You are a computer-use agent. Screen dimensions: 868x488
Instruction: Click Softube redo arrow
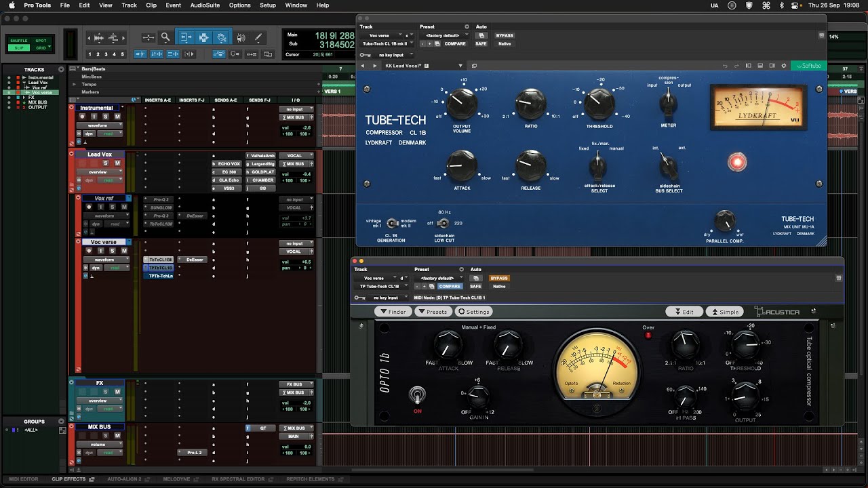736,66
